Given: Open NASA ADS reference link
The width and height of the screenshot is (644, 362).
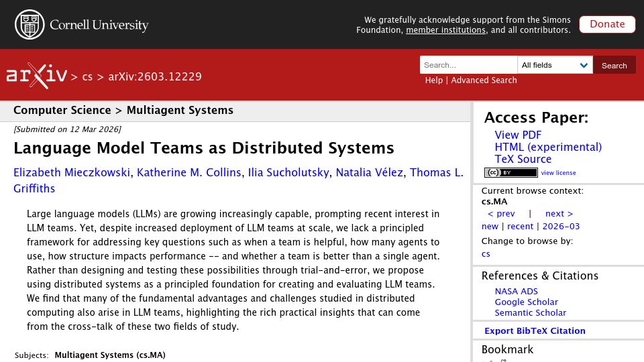Looking at the screenshot, I should click(x=516, y=292).
